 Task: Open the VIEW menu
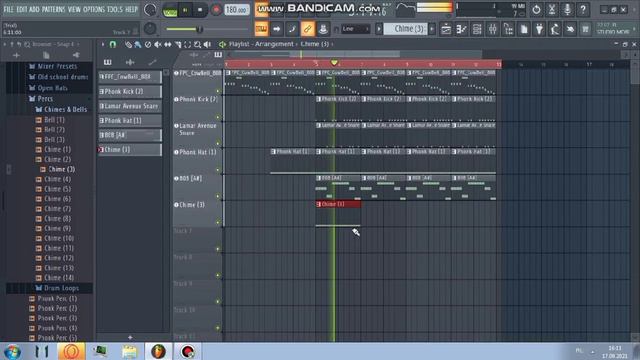[x=74, y=9]
